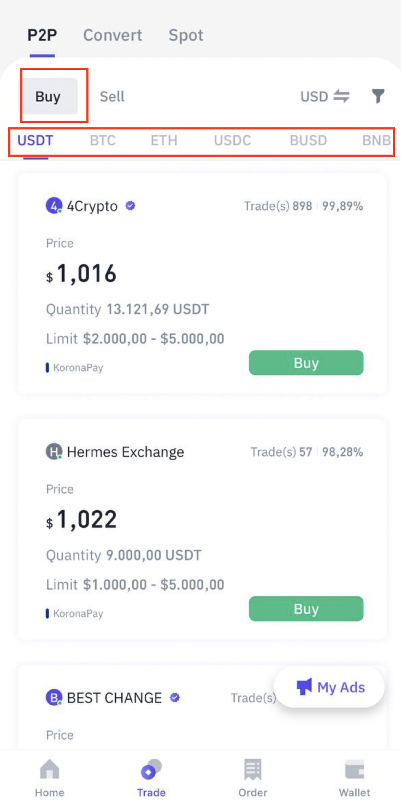Open the My Ads floating button

point(329,687)
